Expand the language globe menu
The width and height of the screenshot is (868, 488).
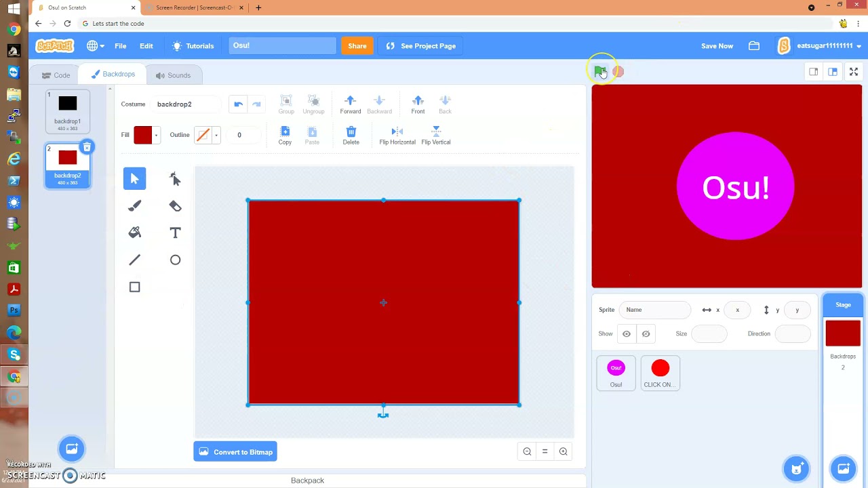95,46
